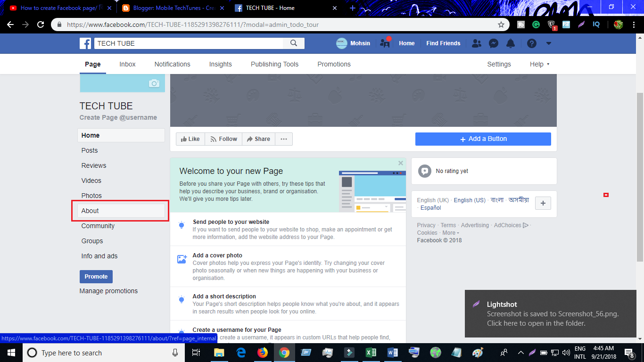Click the Grammarly extension icon in Chrome toolbar
Screen dimensions: 644x362
[x=536, y=24]
